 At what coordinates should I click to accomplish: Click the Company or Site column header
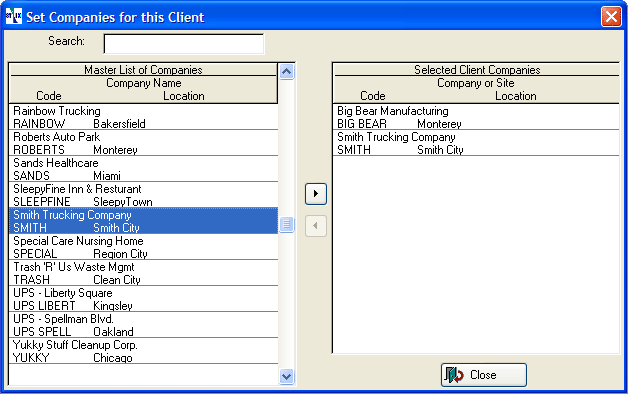click(476, 83)
